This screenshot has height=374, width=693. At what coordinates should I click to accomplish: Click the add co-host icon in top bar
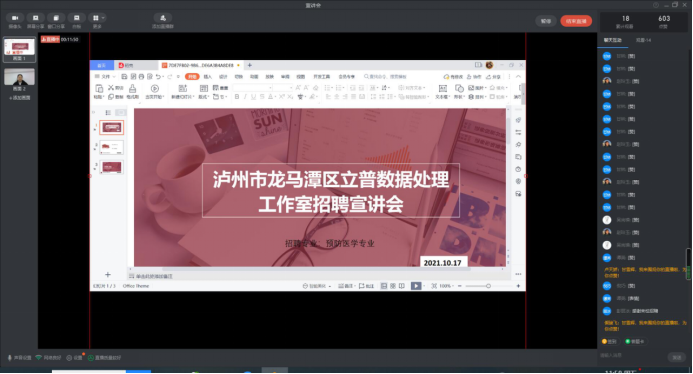pyautogui.click(x=163, y=18)
